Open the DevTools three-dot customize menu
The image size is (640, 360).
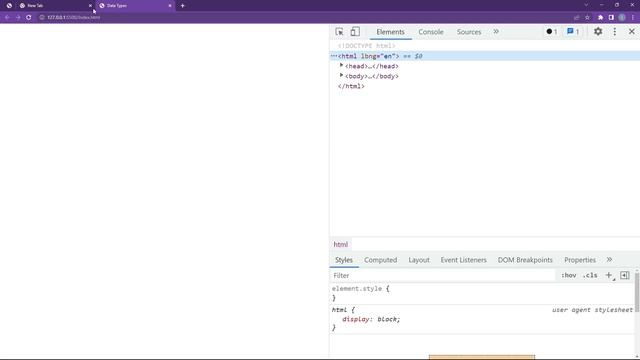coord(615,31)
